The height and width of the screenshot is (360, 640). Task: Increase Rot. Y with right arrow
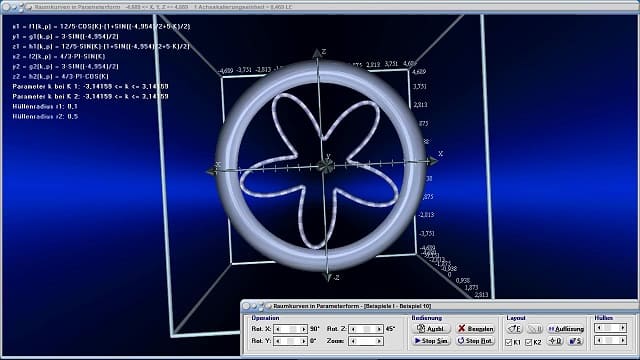pyautogui.click(x=303, y=341)
